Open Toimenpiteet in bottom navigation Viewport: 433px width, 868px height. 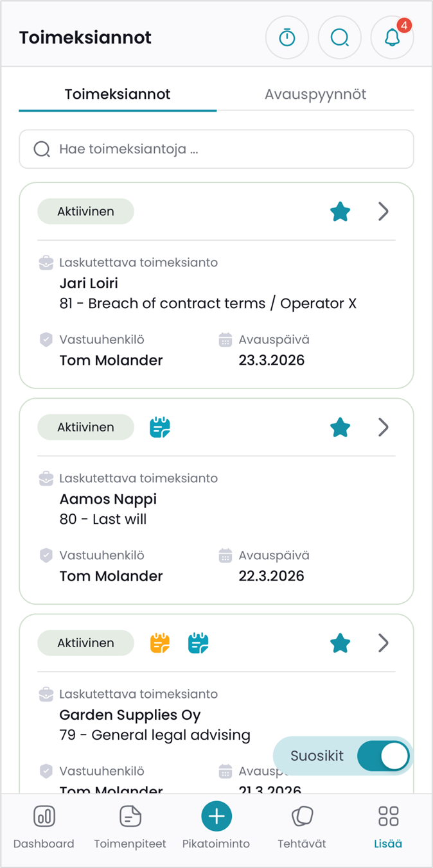pyautogui.click(x=130, y=826)
